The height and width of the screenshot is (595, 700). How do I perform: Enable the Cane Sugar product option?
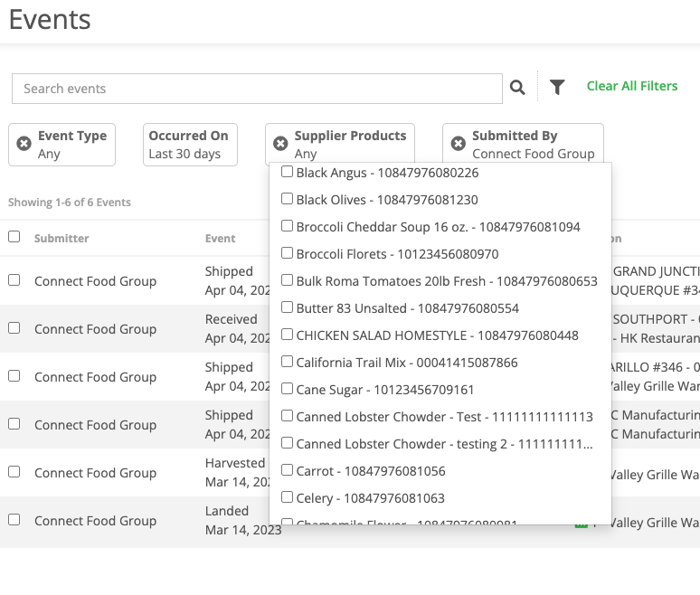tap(287, 389)
